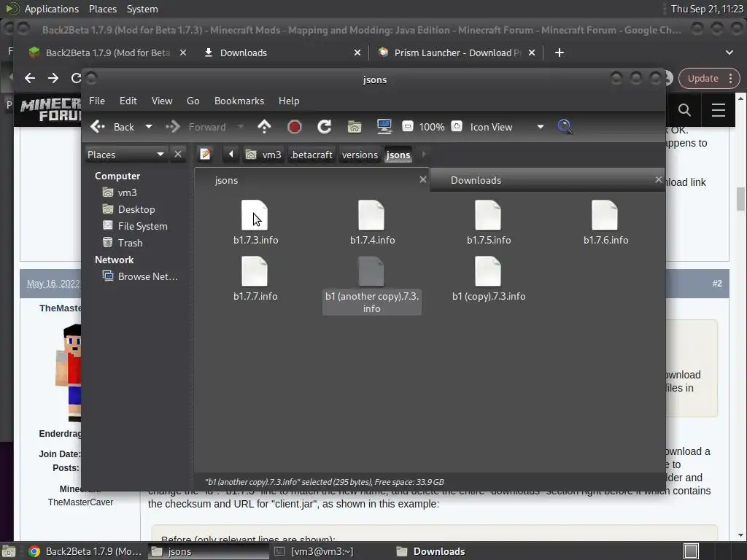This screenshot has height=560, width=747.
Task: Open Desktop in the sidebar
Action: click(128, 209)
